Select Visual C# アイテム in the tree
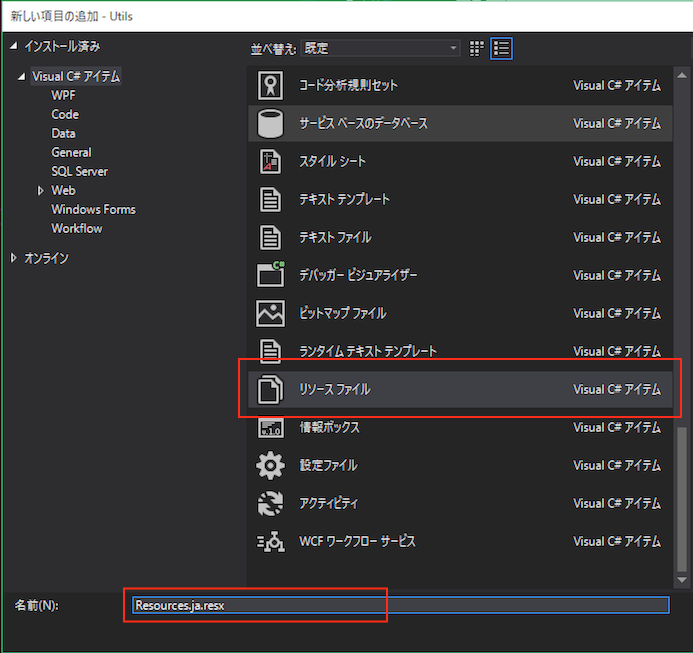 tap(76, 76)
